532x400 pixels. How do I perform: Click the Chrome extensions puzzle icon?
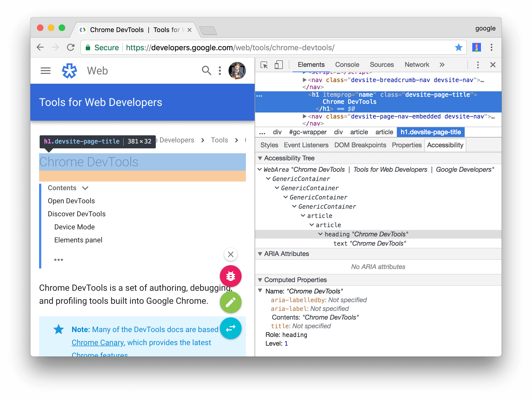tap(476, 48)
